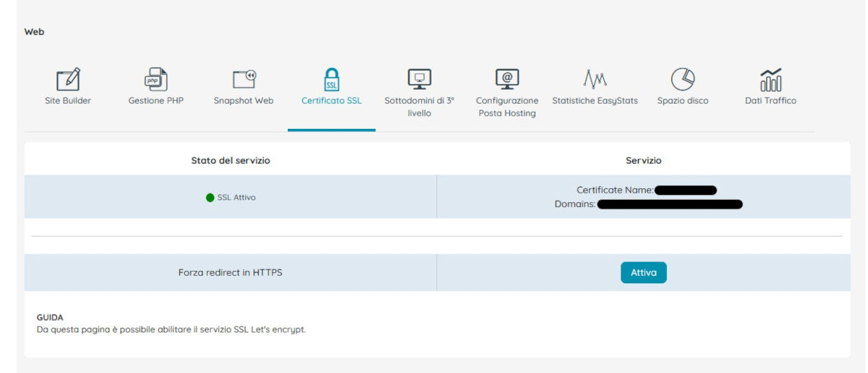Click the GUIDA heading
Screen dimensions: 868x373
[50, 317]
